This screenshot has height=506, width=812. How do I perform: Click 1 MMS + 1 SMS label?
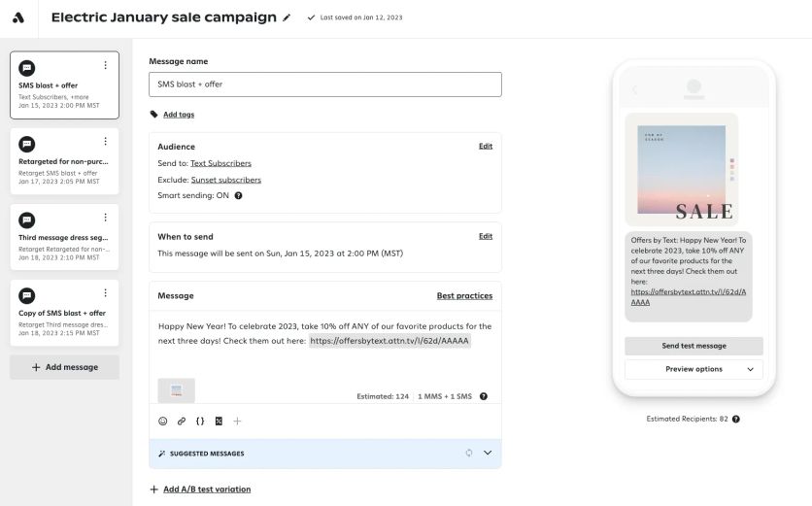(445, 396)
